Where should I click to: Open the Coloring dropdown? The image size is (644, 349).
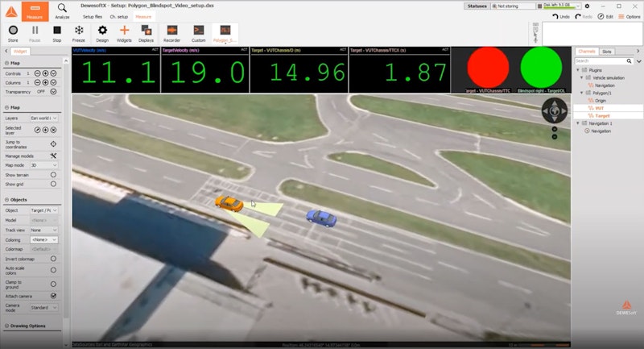[x=43, y=239]
